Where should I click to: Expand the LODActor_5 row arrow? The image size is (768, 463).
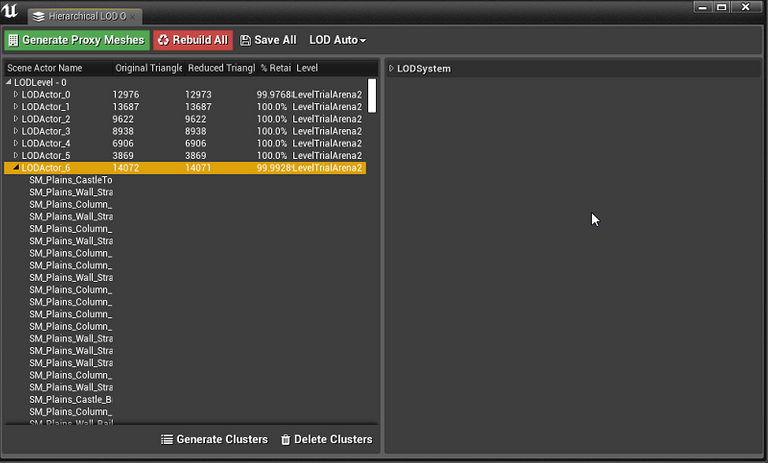pyautogui.click(x=16, y=156)
